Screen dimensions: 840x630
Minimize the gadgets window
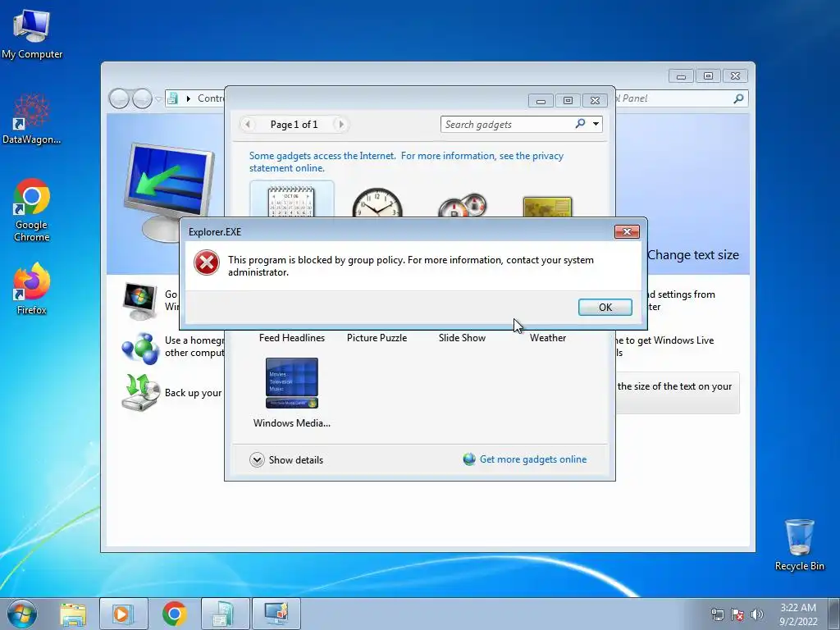541,101
